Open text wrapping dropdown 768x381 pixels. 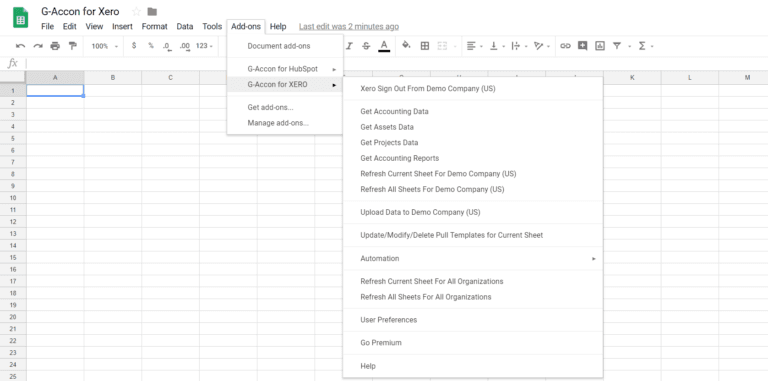click(518, 46)
